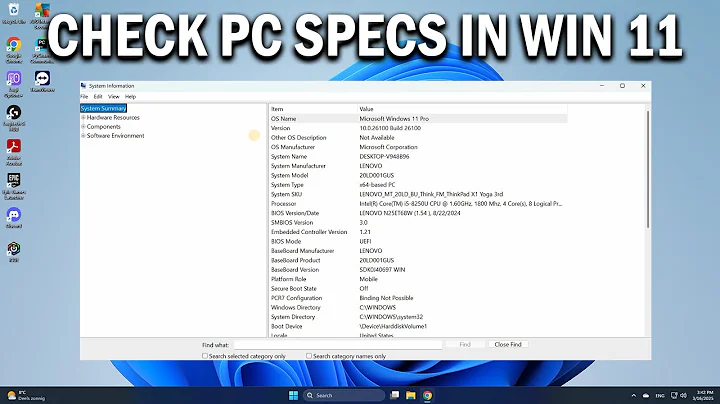This screenshot has height=404, width=720.
Task: Open Epic Games Launcher desktop shortcut
Action: coord(14,185)
